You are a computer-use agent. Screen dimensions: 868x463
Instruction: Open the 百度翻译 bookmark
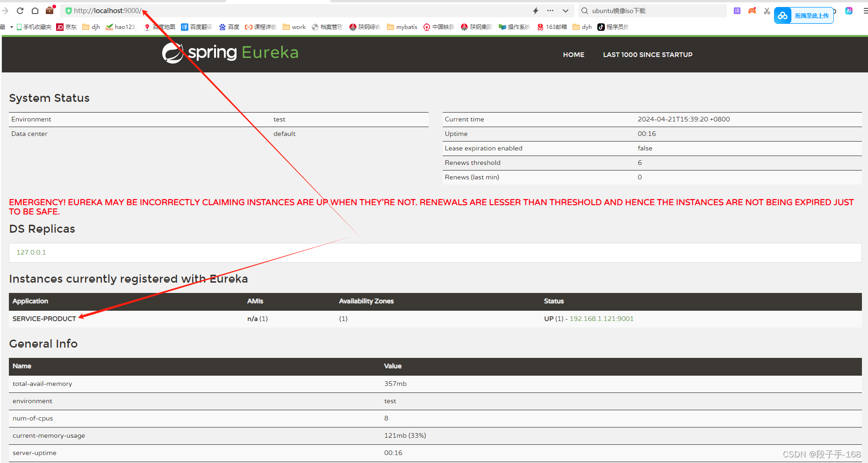(x=197, y=27)
